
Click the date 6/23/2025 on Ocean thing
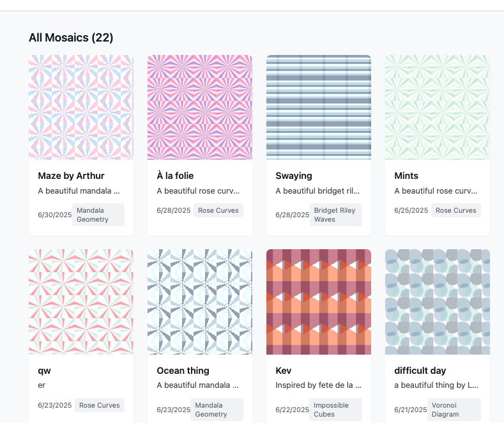click(x=174, y=410)
